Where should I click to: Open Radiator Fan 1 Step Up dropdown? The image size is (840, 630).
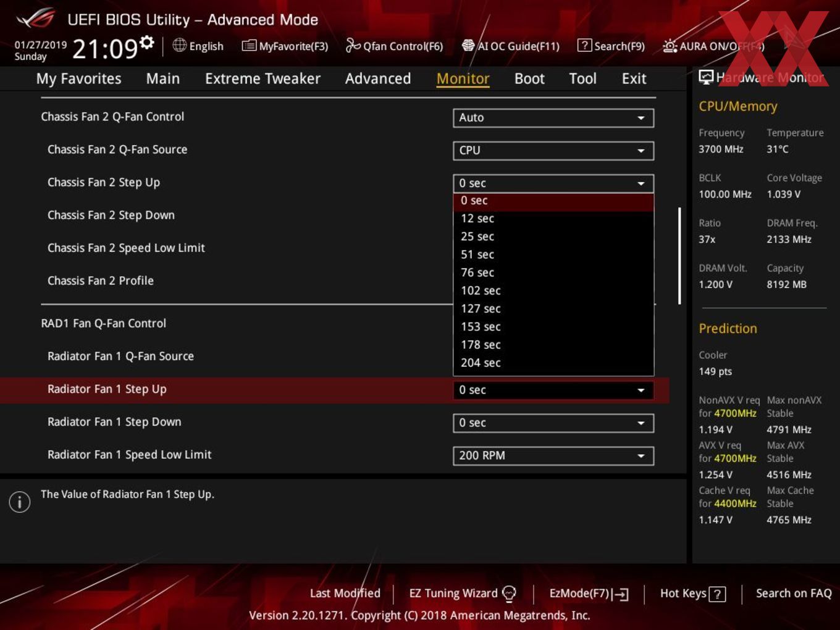[553, 390]
